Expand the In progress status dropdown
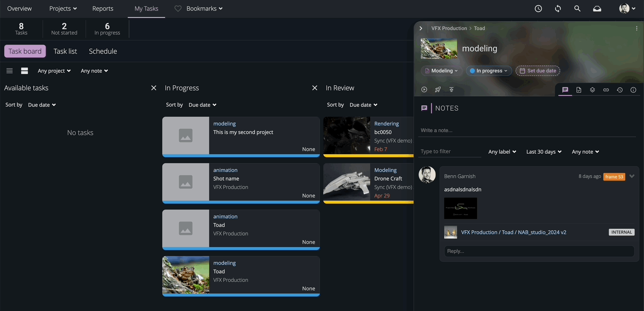The image size is (644, 311). pyautogui.click(x=489, y=71)
